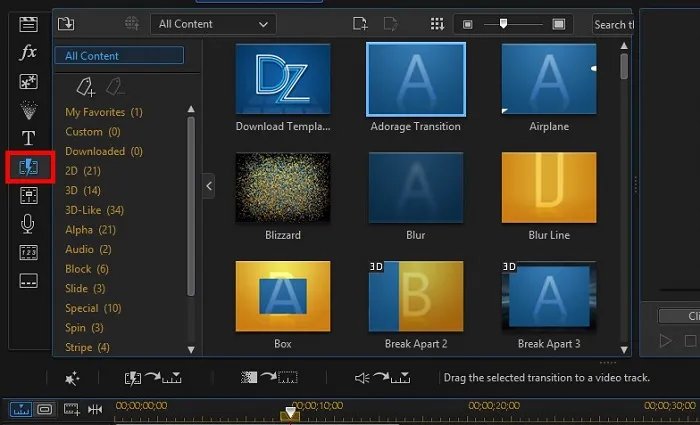The image size is (700, 425).
Task: Select Custom (0) category
Action: 93,132
